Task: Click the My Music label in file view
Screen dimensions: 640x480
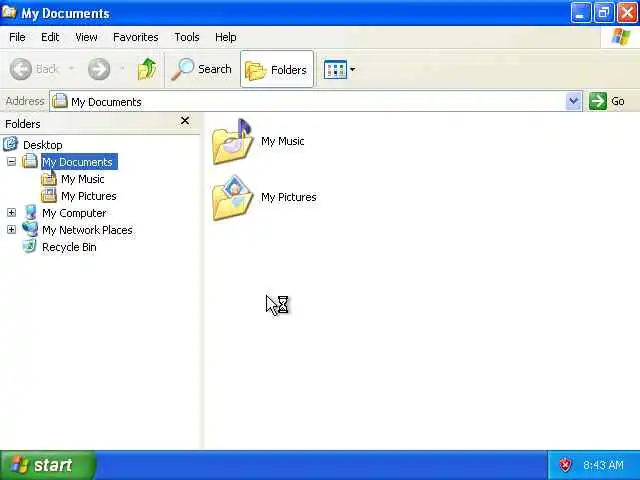Action: pyautogui.click(x=282, y=141)
